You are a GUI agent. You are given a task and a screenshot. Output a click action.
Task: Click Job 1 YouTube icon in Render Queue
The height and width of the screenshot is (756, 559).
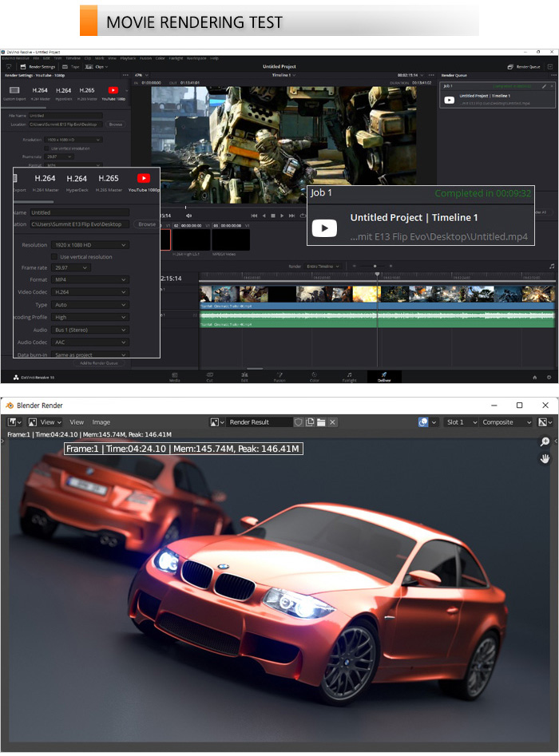pyautogui.click(x=449, y=100)
